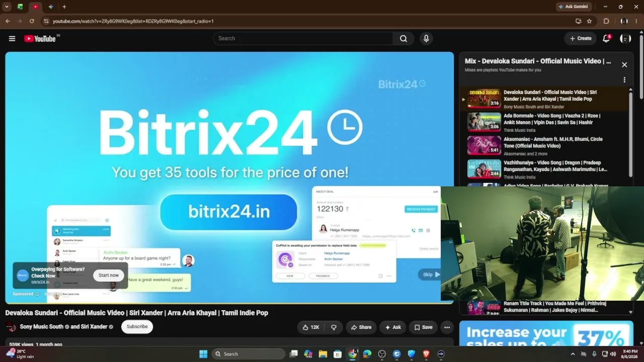
Task: Open Microsoft Store from the taskbar
Action: [x=338, y=354]
